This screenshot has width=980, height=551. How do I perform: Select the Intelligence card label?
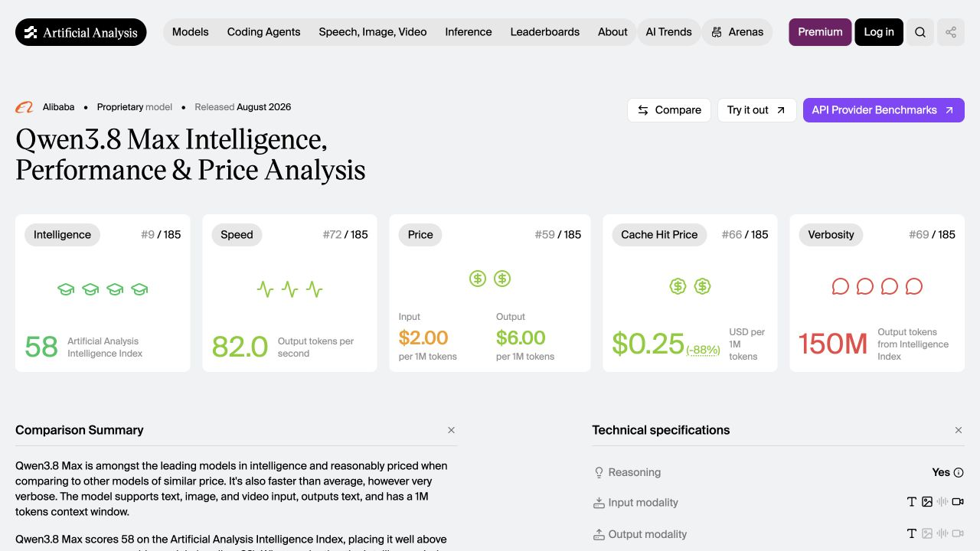[x=62, y=235]
